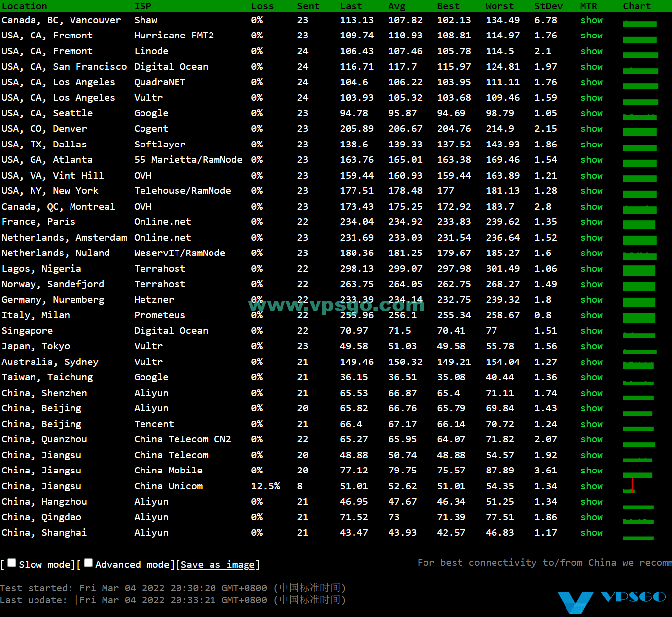
Task: Click the Worst column header
Action: 499,6
